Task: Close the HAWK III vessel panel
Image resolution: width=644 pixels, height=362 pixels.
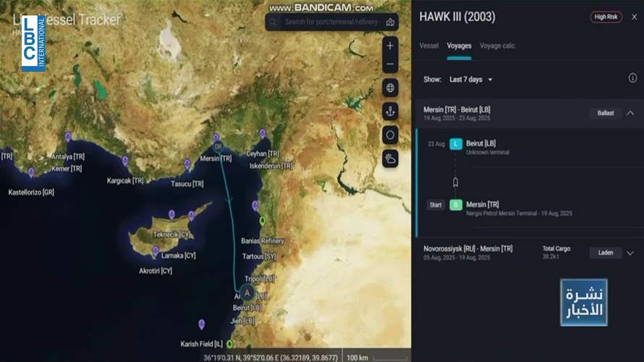Action: point(634,17)
